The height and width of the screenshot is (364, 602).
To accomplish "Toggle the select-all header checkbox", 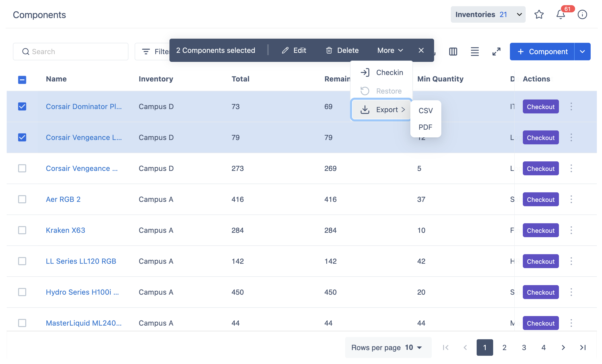I will coord(22,80).
